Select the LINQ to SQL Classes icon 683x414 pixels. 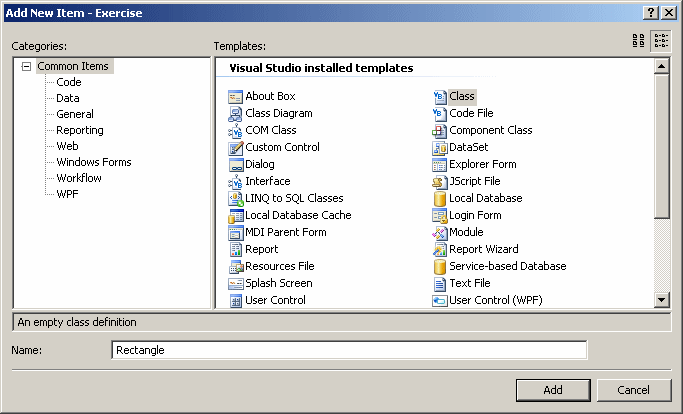click(235, 198)
